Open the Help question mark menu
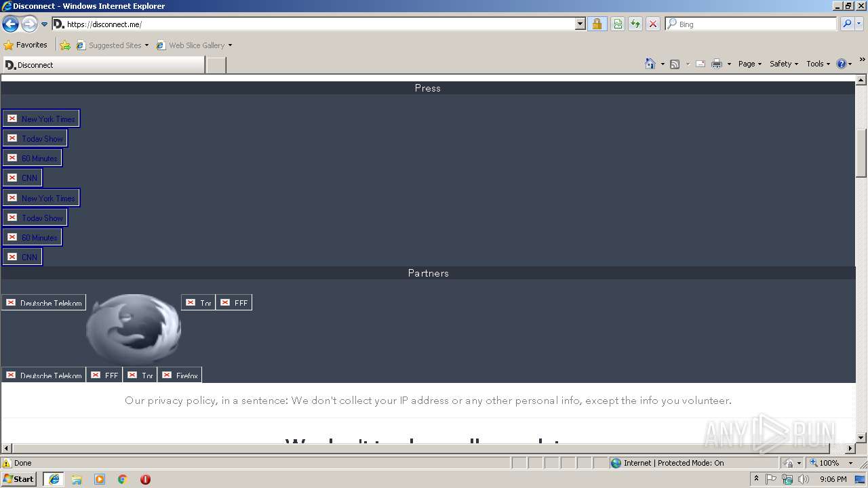 (x=844, y=64)
